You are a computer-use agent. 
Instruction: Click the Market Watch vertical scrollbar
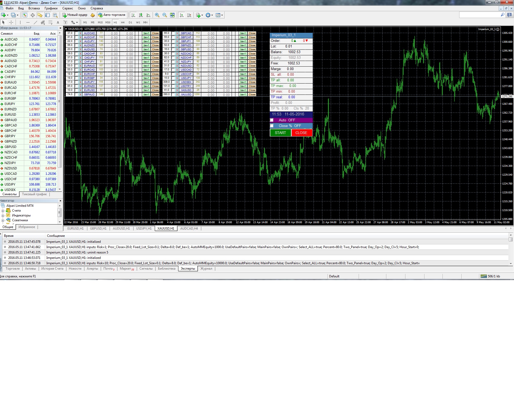point(60,110)
